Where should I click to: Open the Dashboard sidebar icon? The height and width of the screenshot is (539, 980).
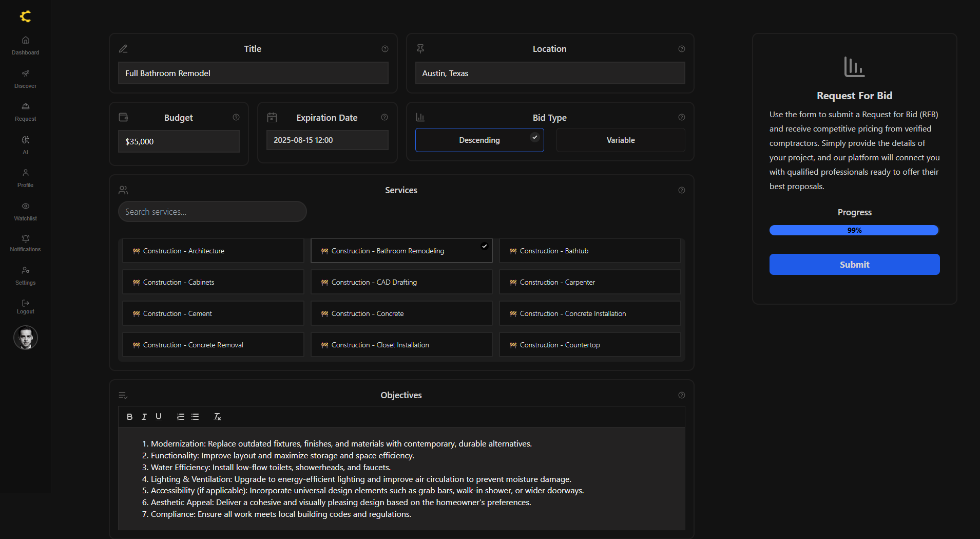26,40
